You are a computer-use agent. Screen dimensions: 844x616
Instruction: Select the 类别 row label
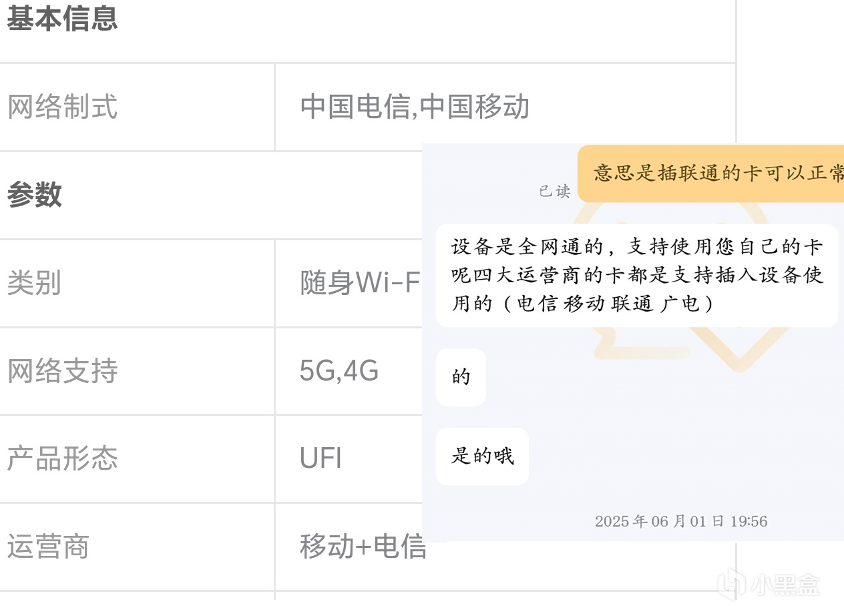tap(35, 283)
